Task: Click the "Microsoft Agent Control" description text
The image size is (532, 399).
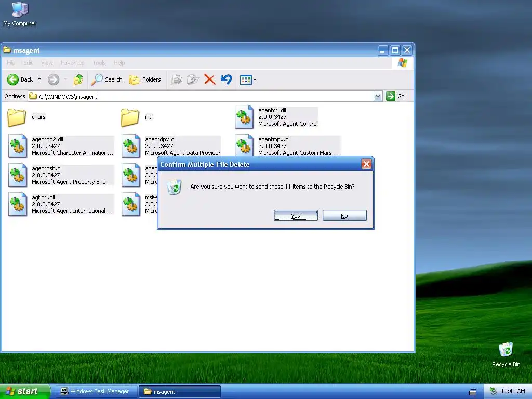Action: [288, 124]
